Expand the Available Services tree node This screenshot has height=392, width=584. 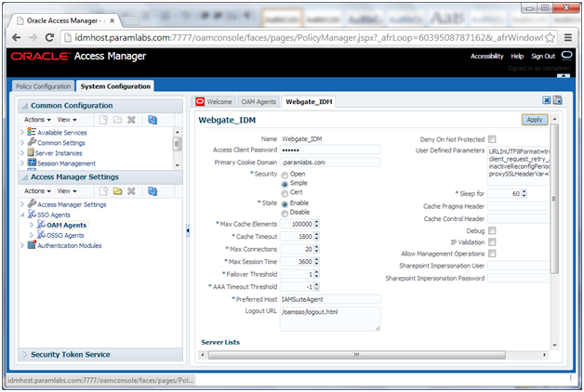point(22,132)
